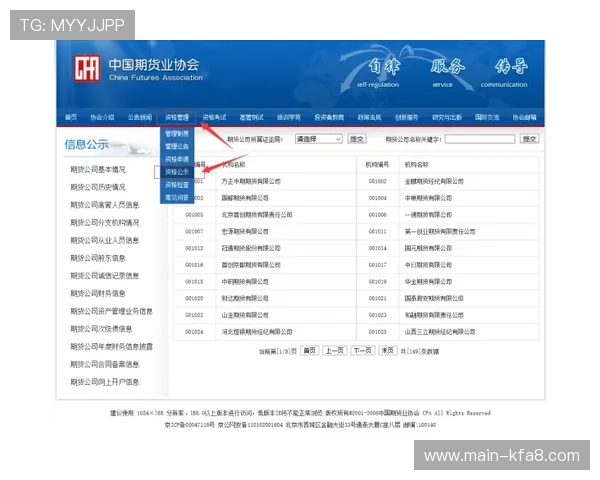The width and height of the screenshot is (600, 480).
Task: Click company 山西三立期货经纪有限公司 in the table
Action: pos(440,332)
